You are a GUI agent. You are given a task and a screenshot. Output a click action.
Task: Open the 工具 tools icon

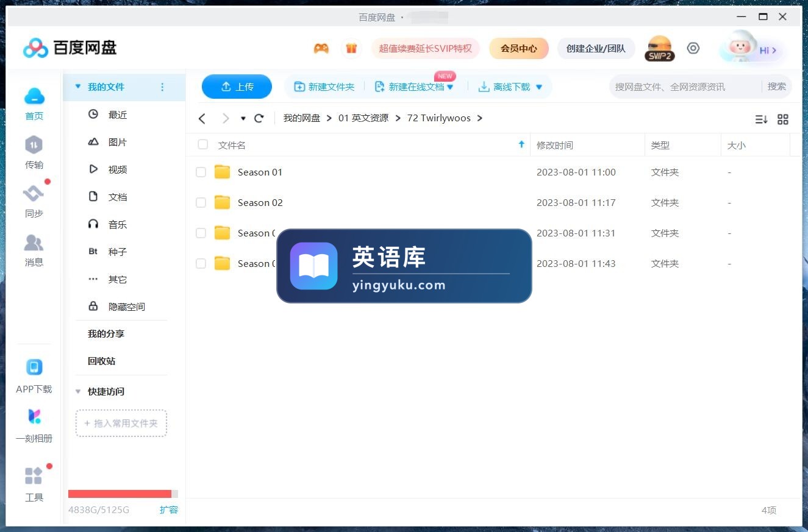click(34, 476)
